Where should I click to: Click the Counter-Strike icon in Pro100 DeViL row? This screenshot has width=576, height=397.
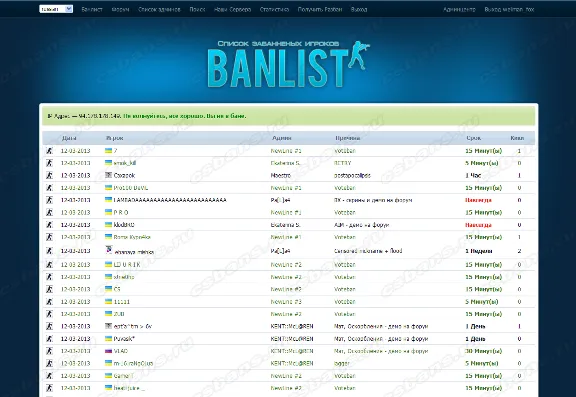coord(49,188)
